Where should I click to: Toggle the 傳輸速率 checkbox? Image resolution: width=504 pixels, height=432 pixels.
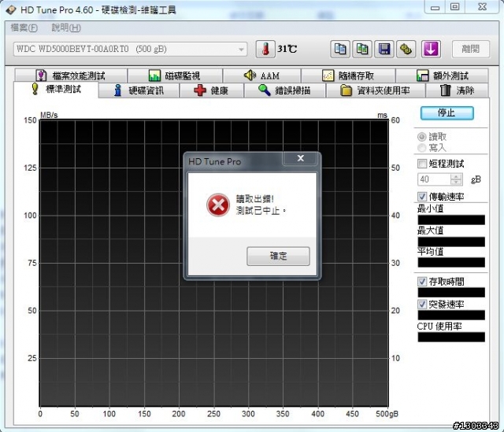pos(422,196)
